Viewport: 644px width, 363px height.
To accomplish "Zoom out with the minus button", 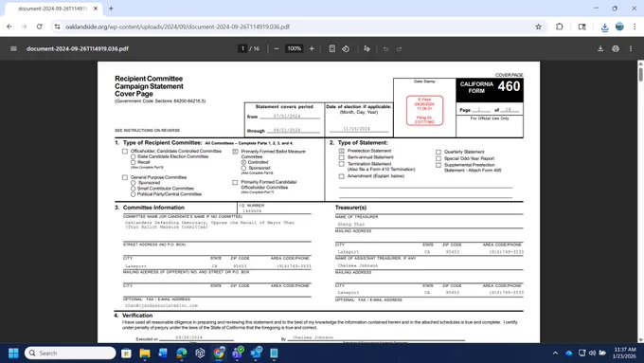I will (x=277, y=48).
